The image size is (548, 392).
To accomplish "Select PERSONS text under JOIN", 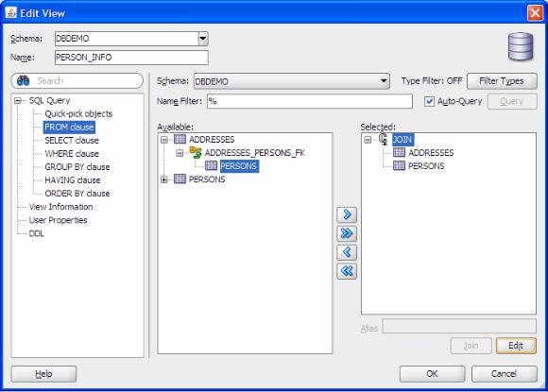I will coord(426,166).
